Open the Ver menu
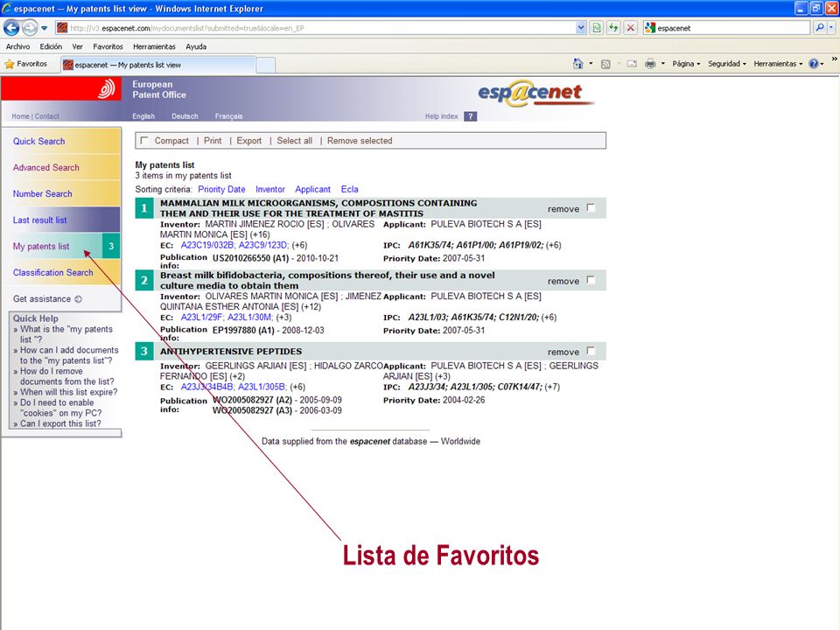Screen dimensions: 840x630 (x=77, y=46)
